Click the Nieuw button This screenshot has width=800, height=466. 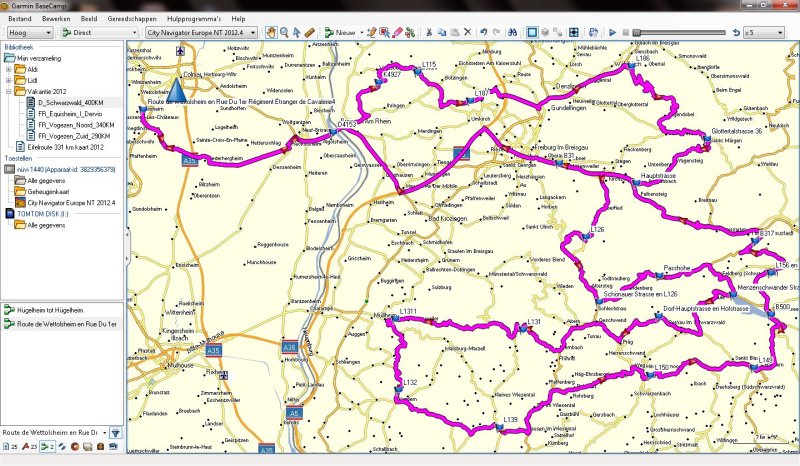click(x=341, y=33)
